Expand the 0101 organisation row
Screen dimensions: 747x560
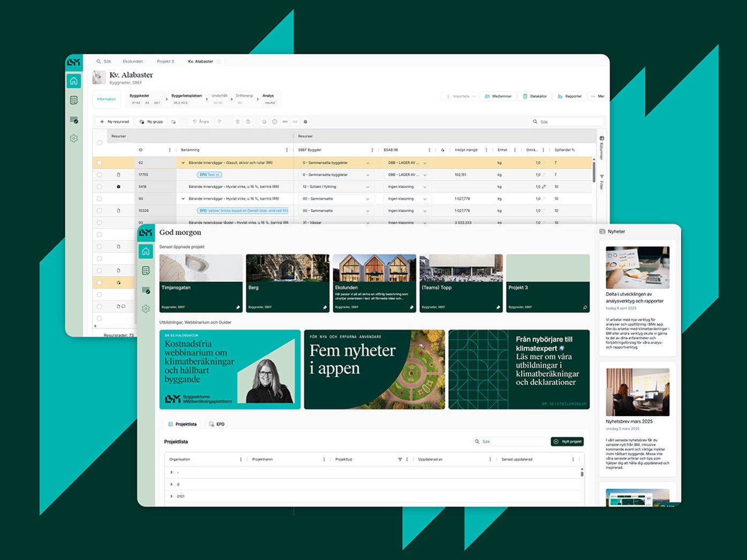[171, 496]
